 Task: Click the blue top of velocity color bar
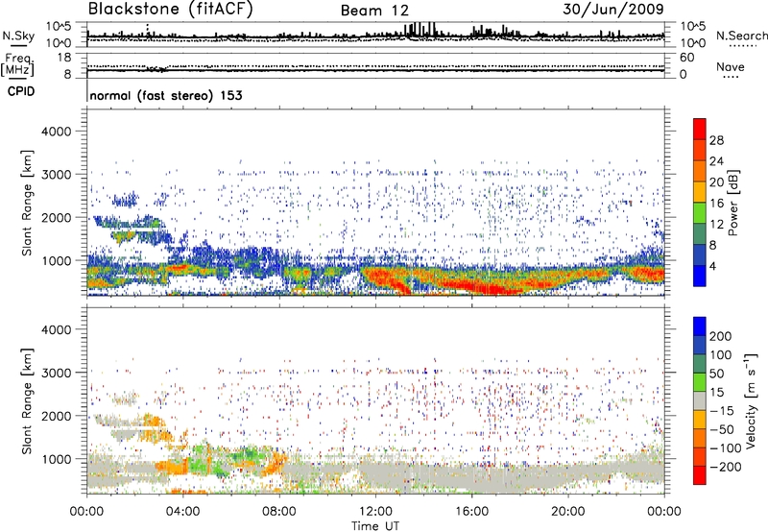click(700, 326)
